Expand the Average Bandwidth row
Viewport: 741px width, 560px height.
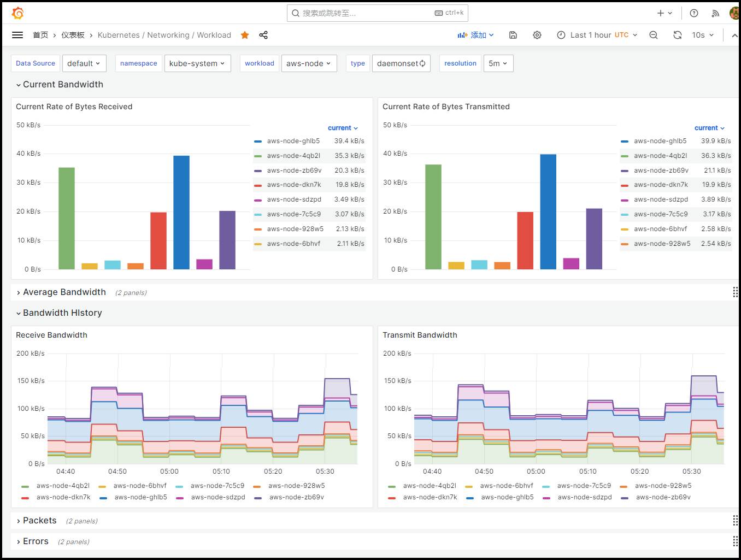[61, 292]
